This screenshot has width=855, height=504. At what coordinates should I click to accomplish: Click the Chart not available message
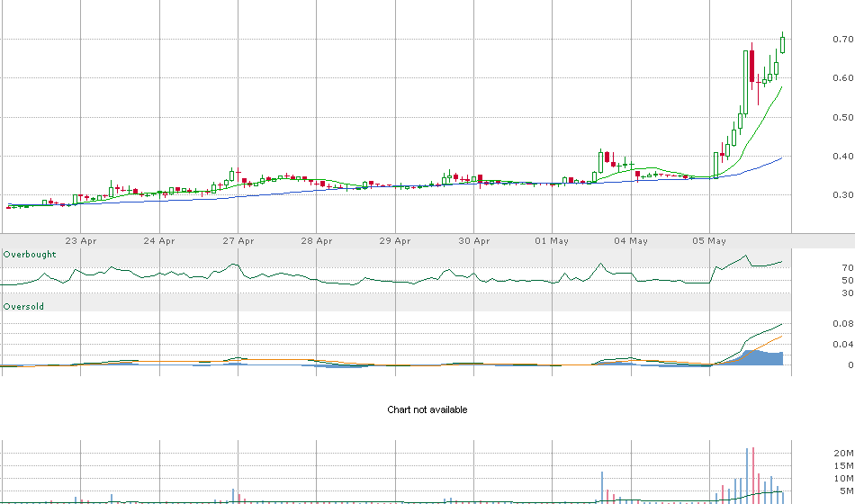(427, 409)
